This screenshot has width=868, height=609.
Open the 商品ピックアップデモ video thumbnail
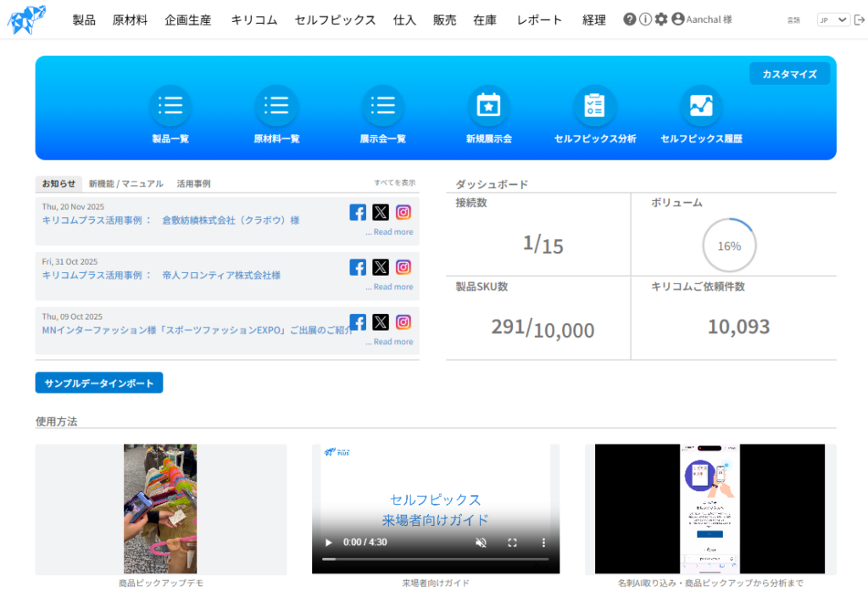[160, 509]
